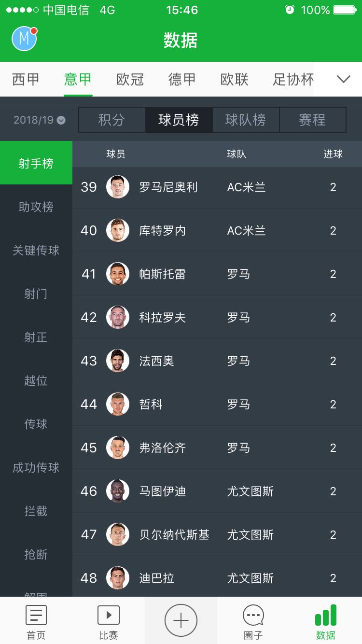Open the 赛程 schedule tab

tap(312, 120)
